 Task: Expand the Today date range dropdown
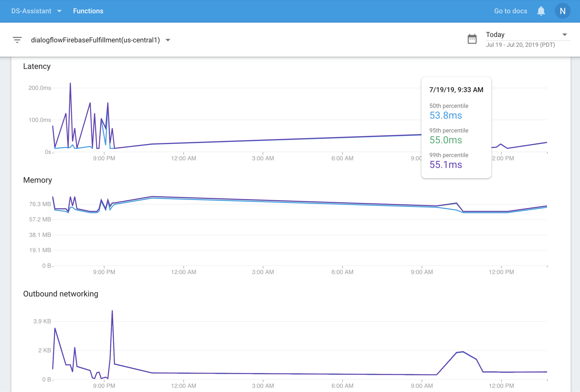point(564,35)
